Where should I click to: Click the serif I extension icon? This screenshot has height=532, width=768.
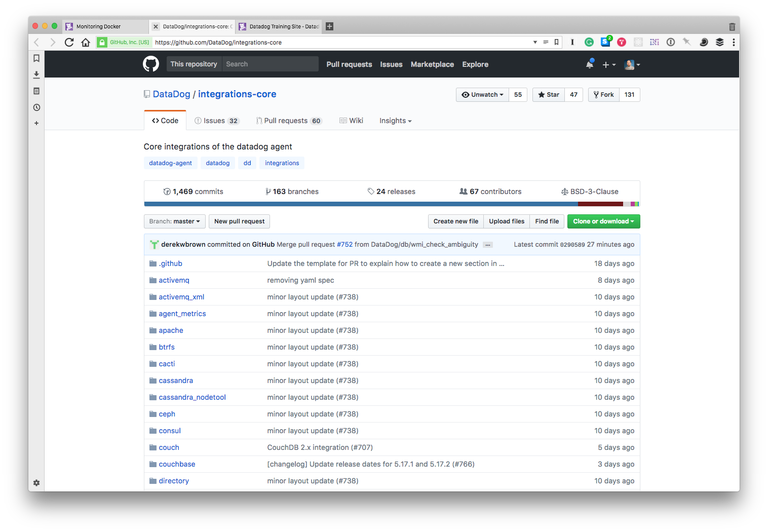(572, 42)
